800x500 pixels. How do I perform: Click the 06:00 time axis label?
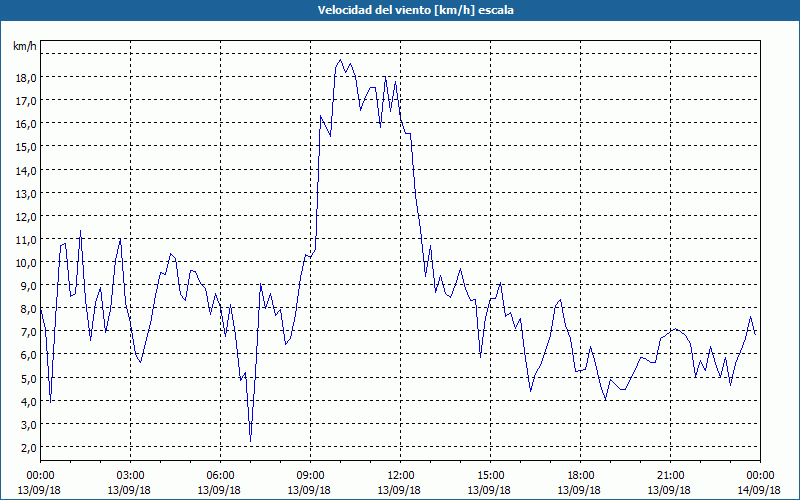tap(220, 476)
